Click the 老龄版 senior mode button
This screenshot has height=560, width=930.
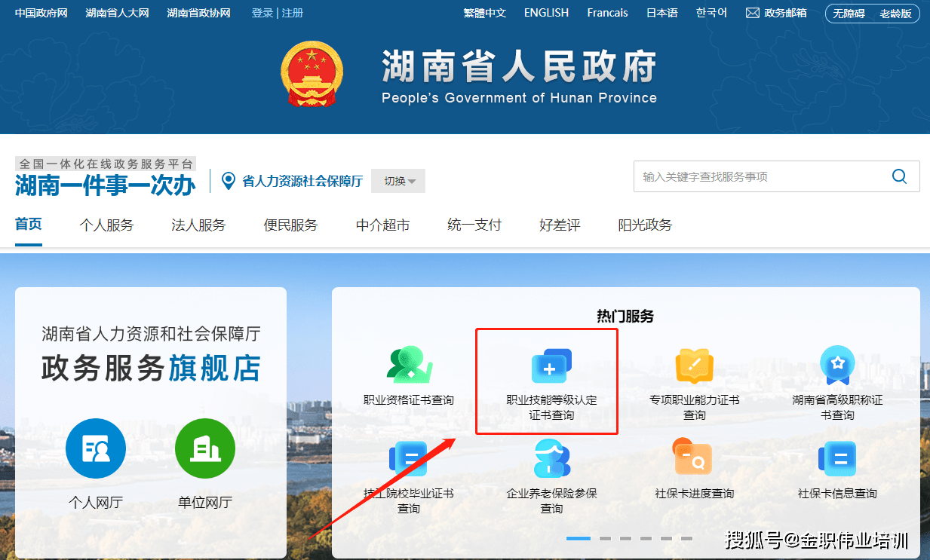(895, 14)
